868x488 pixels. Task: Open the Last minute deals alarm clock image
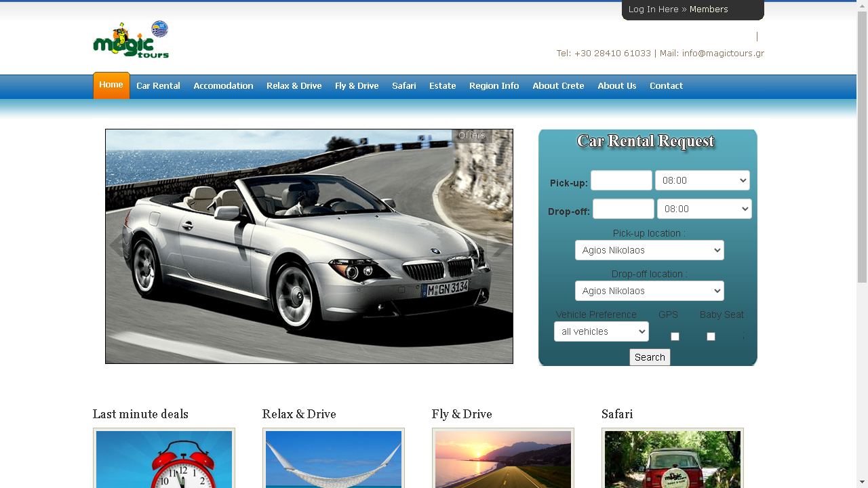pos(164,459)
